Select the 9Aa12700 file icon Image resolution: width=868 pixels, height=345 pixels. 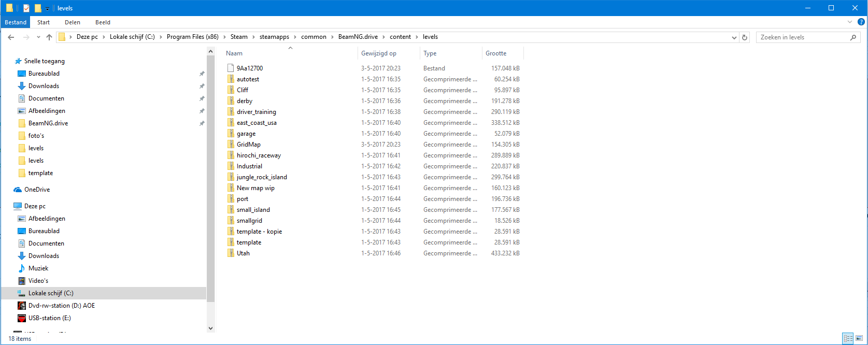[x=231, y=68]
